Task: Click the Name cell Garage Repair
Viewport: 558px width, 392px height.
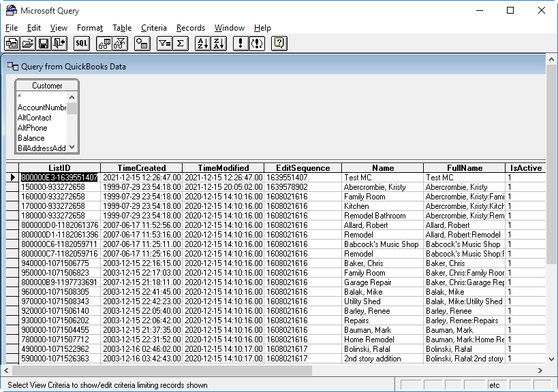Action: pyautogui.click(x=382, y=282)
